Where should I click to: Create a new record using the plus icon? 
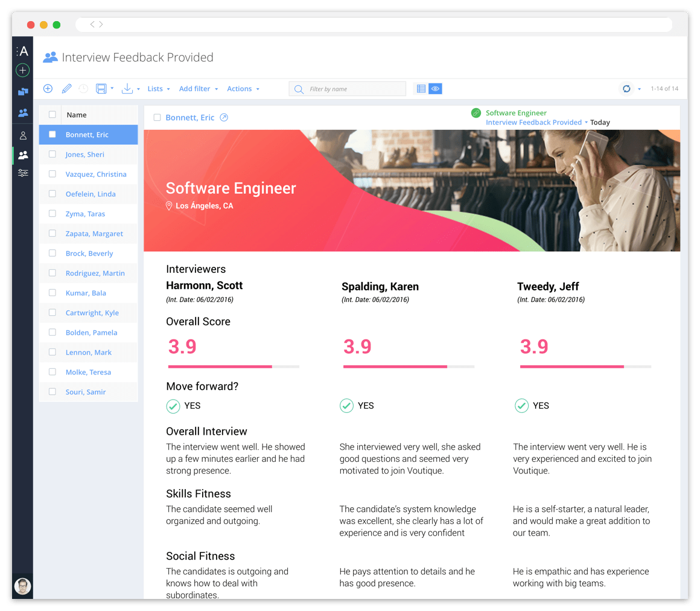point(48,88)
